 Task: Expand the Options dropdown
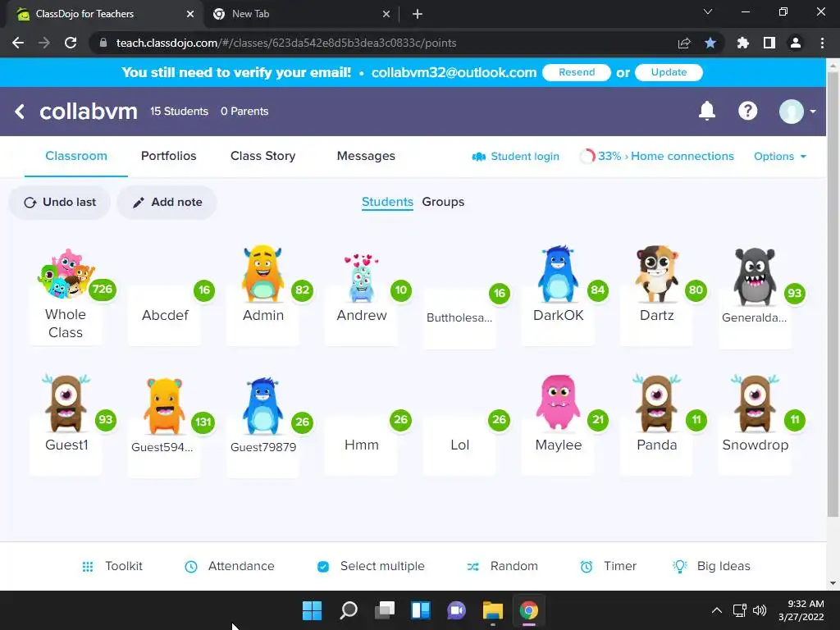tap(780, 156)
